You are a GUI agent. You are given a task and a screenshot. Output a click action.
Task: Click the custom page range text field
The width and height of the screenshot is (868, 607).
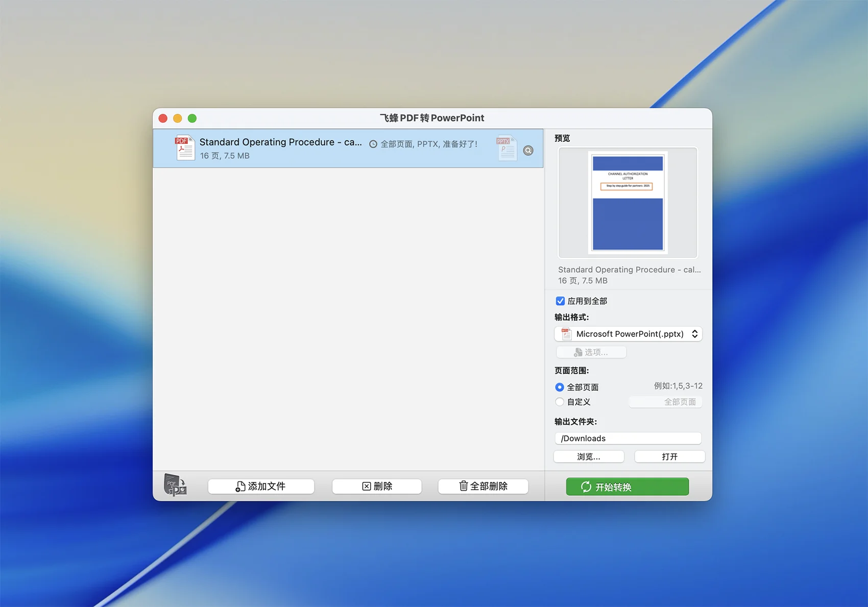(665, 402)
